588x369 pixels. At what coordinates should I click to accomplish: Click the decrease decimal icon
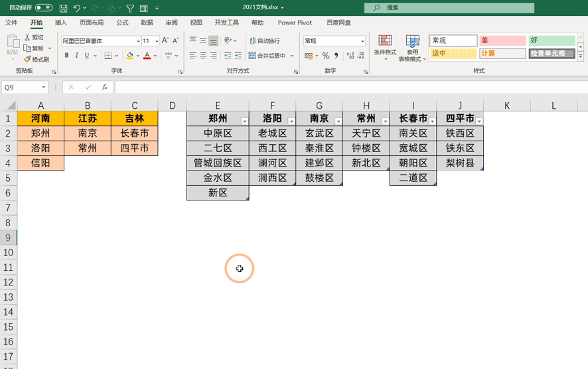pyautogui.click(x=361, y=56)
